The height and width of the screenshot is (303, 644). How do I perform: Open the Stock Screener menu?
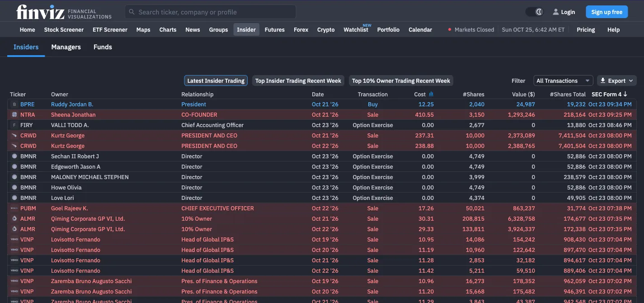point(64,30)
